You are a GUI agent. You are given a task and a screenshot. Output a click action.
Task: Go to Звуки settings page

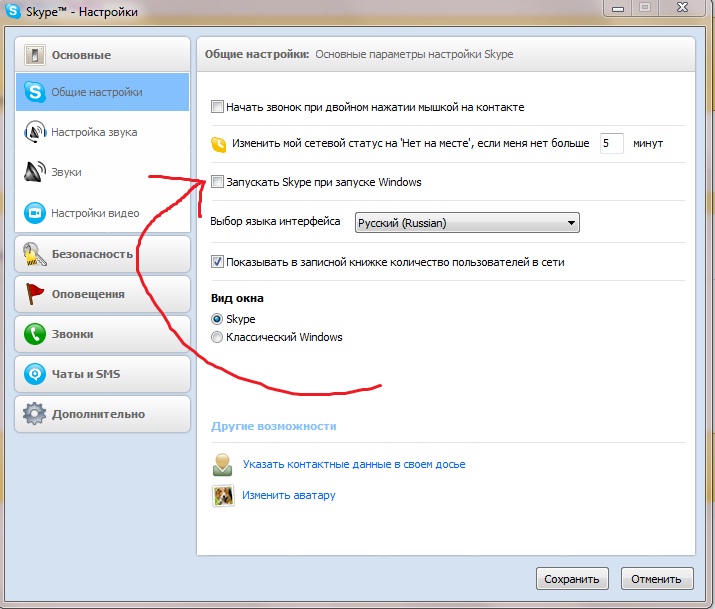103,172
